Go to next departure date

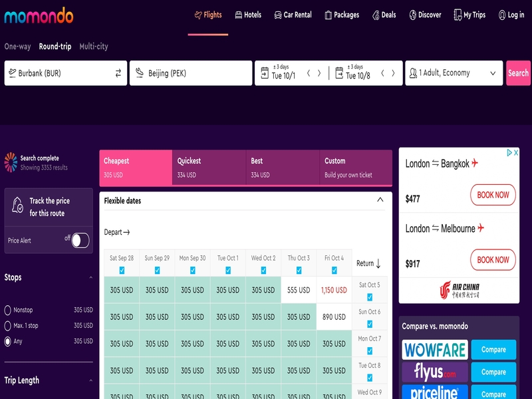[319, 73]
